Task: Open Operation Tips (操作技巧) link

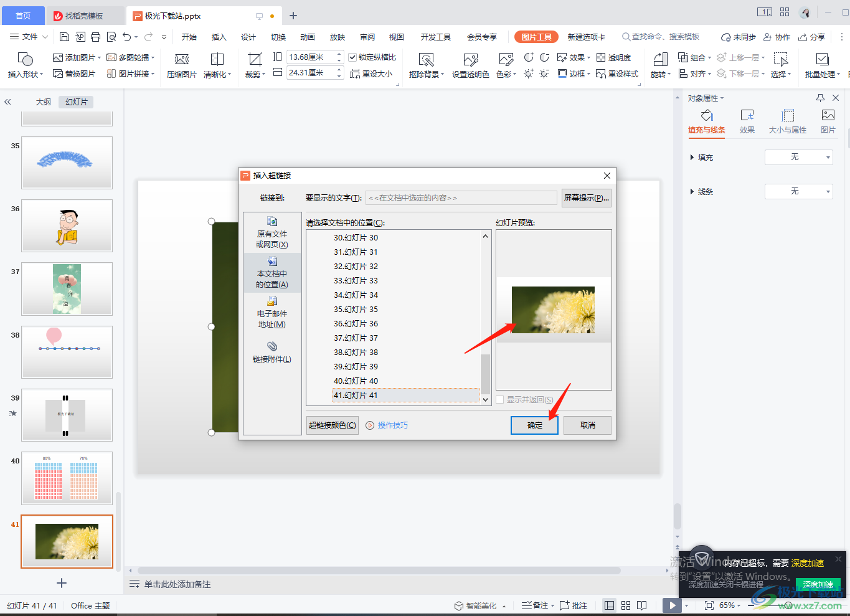Action: (x=387, y=425)
